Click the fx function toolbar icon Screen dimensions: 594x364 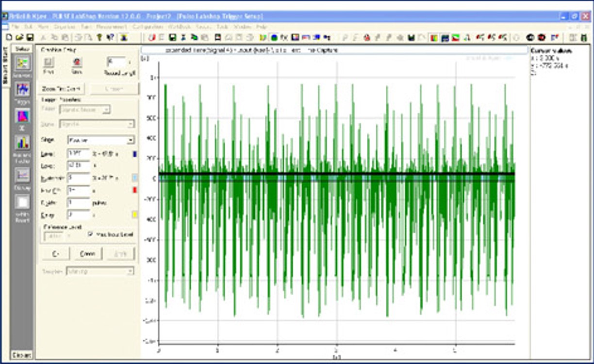[x=284, y=37]
